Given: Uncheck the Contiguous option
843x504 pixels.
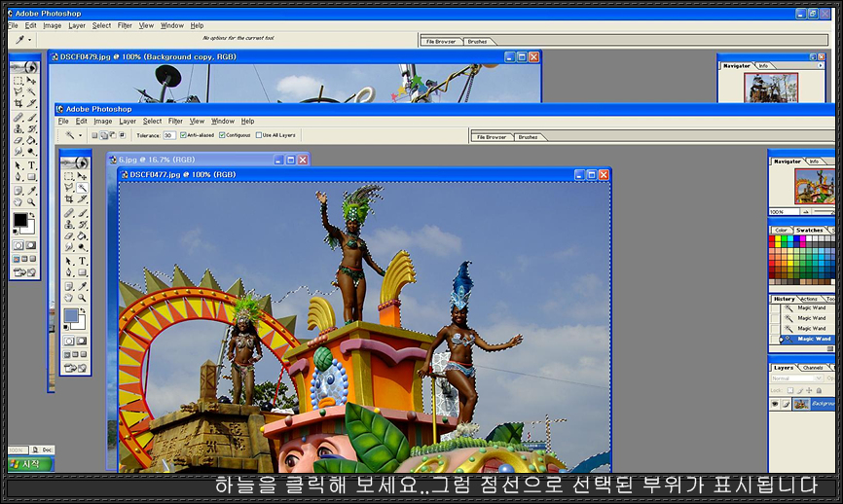Looking at the screenshot, I should [x=222, y=135].
